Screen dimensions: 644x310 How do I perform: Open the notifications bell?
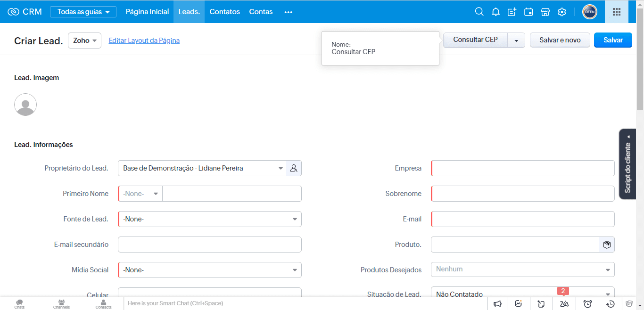(495, 12)
